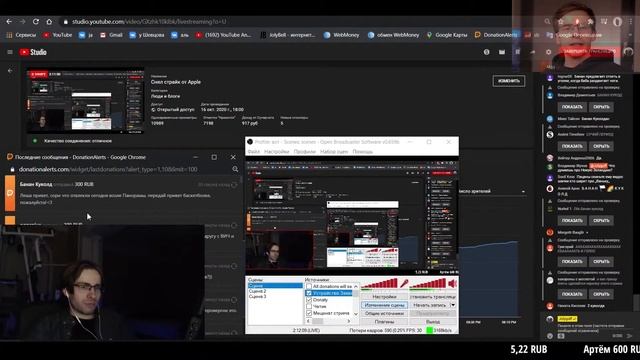This screenshot has width=640, height=360.
Task: Open the Chrome home page icon
Action: (x=49, y=21)
